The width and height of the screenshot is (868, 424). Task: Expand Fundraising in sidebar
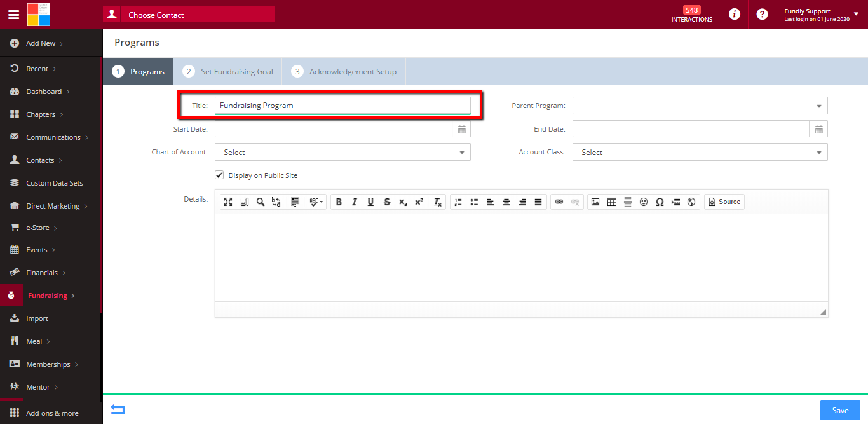point(51,296)
